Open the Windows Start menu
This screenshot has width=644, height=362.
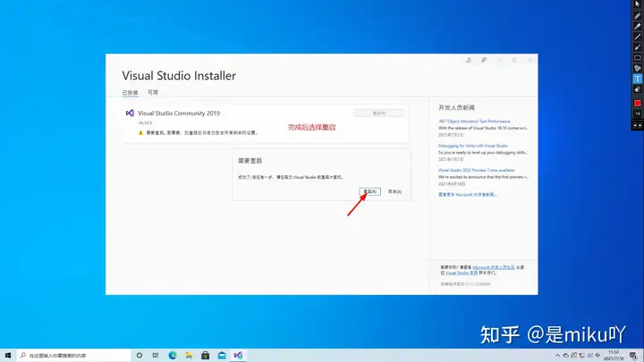pyautogui.click(x=8, y=356)
